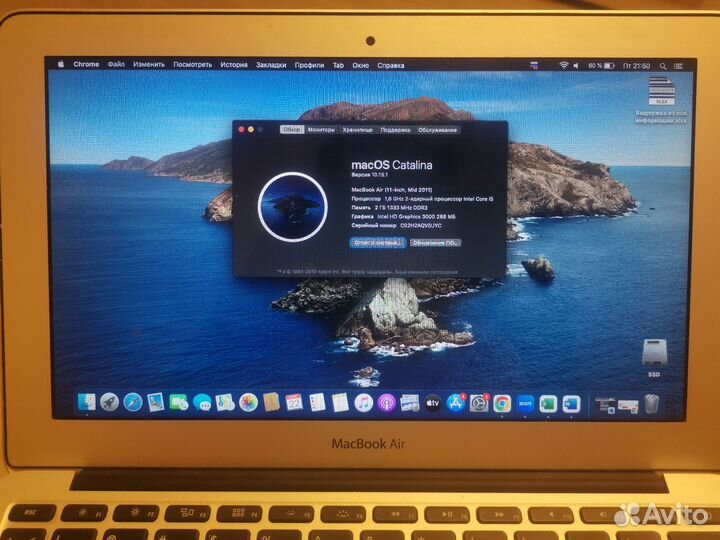The width and height of the screenshot is (720, 540).
Task: Open the История menu
Action: pos(234,65)
